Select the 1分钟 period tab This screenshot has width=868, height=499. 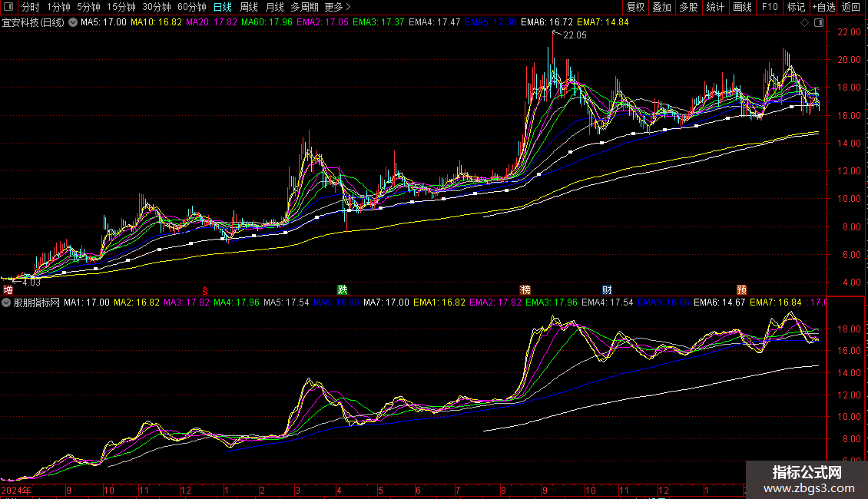pos(58,7)
